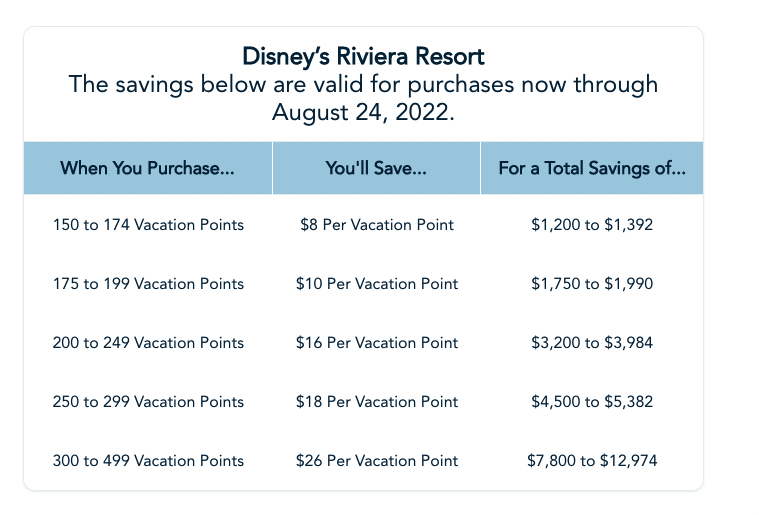
Task: Select the "250 to 299 Vacation Points" cell
Action: 148,402
